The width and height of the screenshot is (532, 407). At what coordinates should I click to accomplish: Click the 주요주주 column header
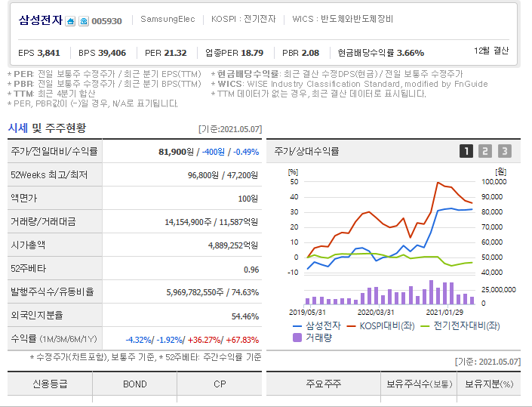[x=323, y=384]
